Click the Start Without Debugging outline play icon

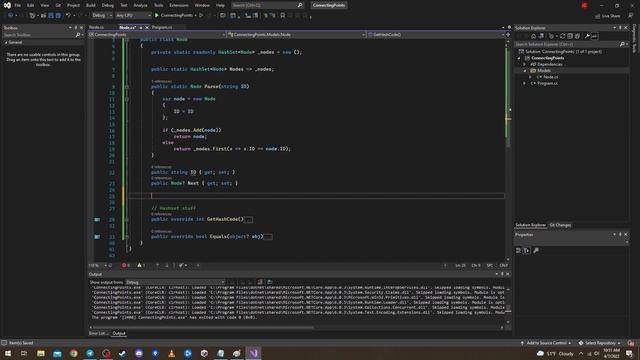coord(201,16)
